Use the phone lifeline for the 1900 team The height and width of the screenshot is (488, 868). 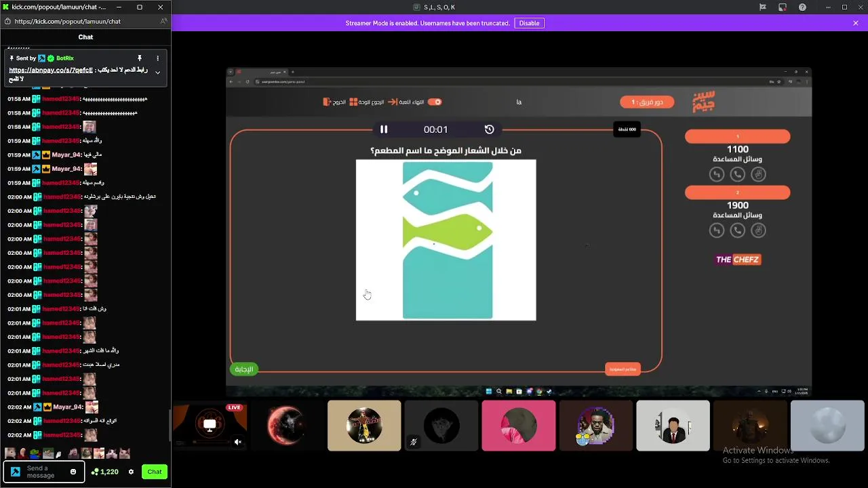(x=738, y=230)
